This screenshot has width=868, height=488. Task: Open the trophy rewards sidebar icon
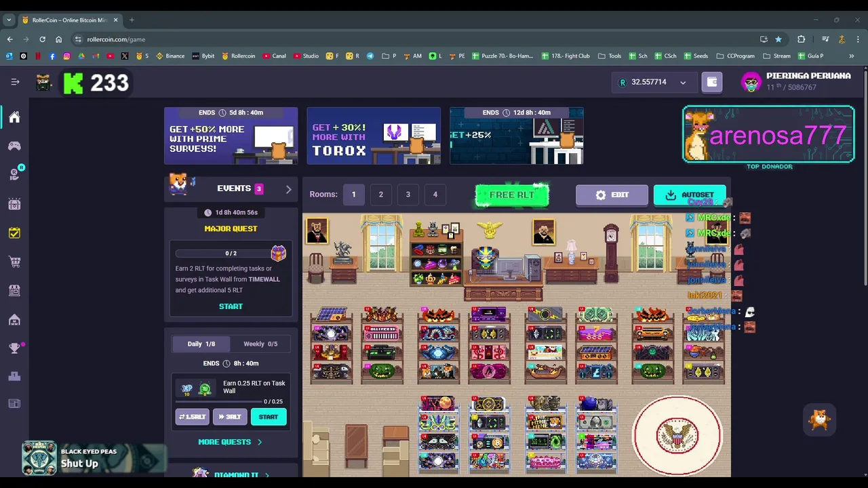pyautogui.click(x=14, y=348)
